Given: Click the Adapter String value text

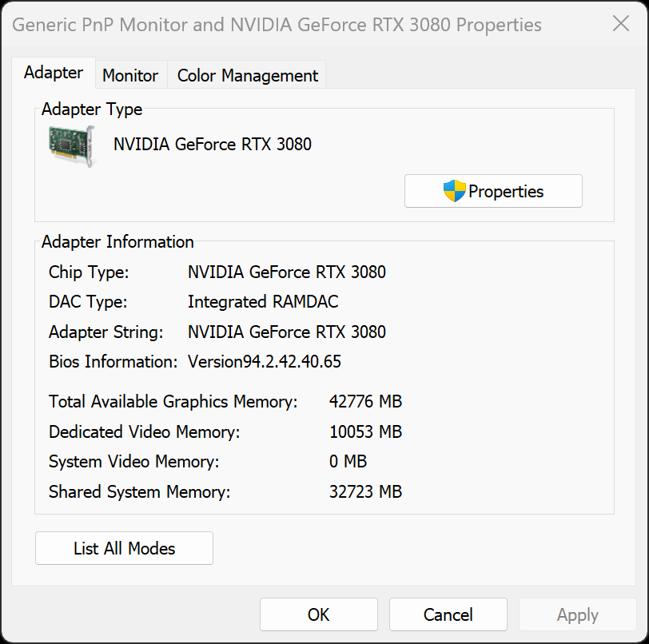Looking at the screenshot, I should coord(287,332).
